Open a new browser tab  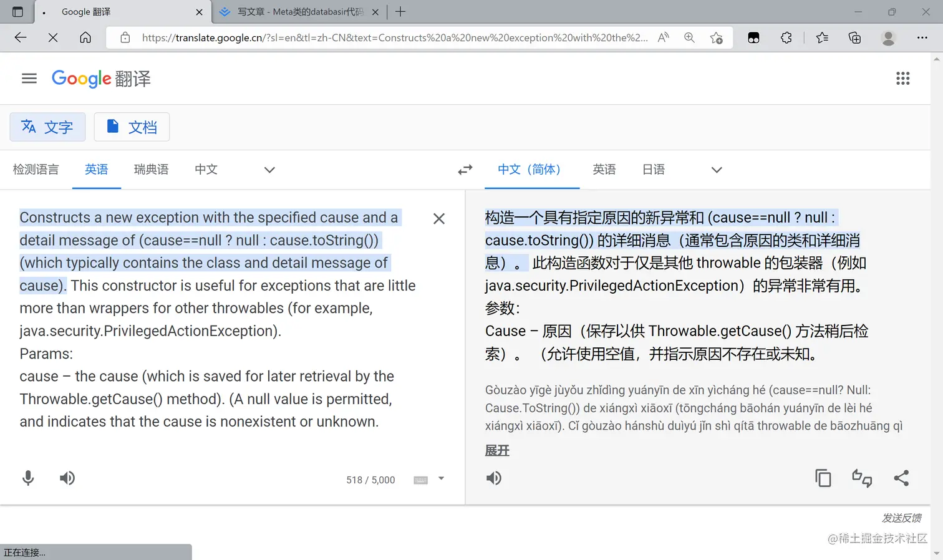pos(400,12)
